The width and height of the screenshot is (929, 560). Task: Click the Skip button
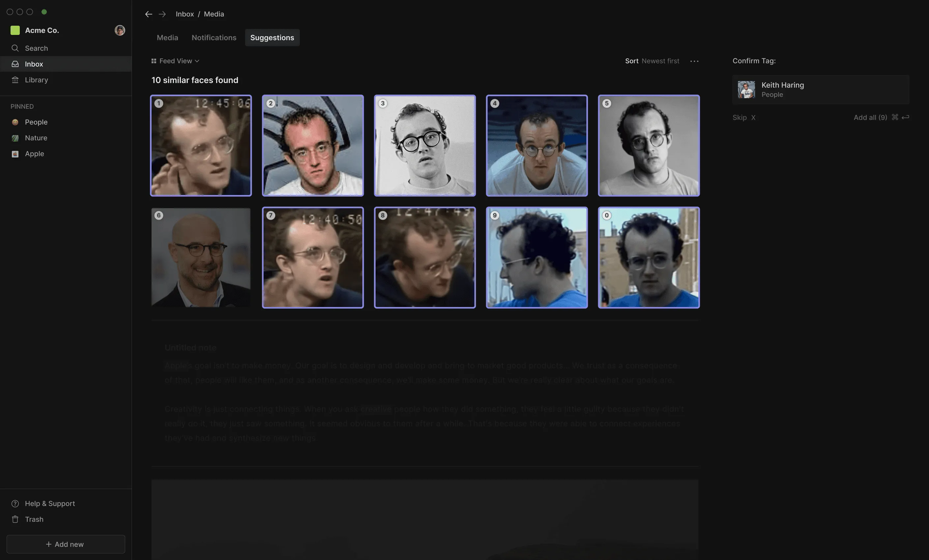click(744, 117)
